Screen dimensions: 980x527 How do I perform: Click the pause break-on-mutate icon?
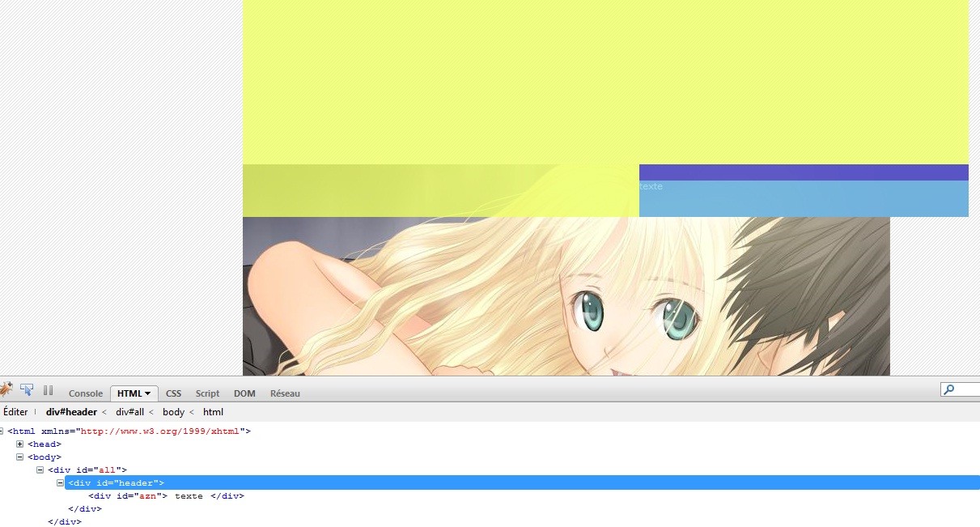[x=48, y=390]
